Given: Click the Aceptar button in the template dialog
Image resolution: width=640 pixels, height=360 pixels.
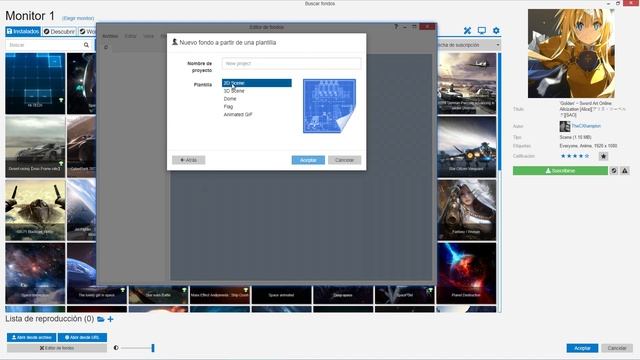Looking at the screenshot, I should coord(308,160).
